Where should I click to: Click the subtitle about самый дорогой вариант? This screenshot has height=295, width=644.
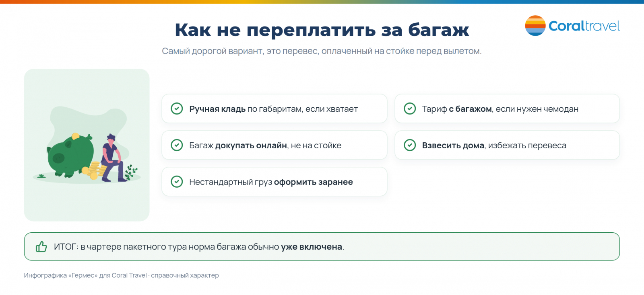click(x=322, y=51)
